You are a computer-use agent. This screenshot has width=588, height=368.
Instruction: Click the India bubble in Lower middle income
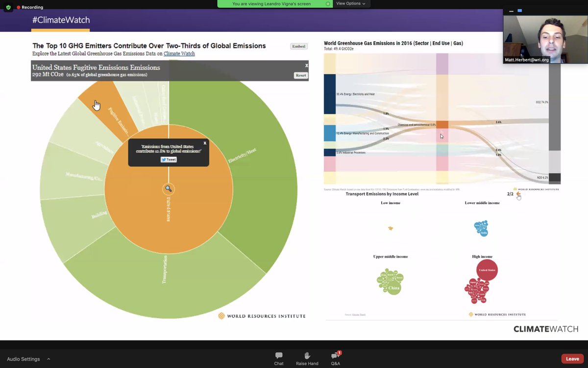click(484, 233)
